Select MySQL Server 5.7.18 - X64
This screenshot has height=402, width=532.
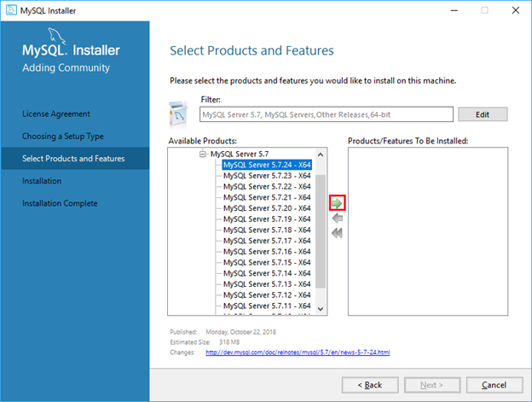(x=267, y=230)
